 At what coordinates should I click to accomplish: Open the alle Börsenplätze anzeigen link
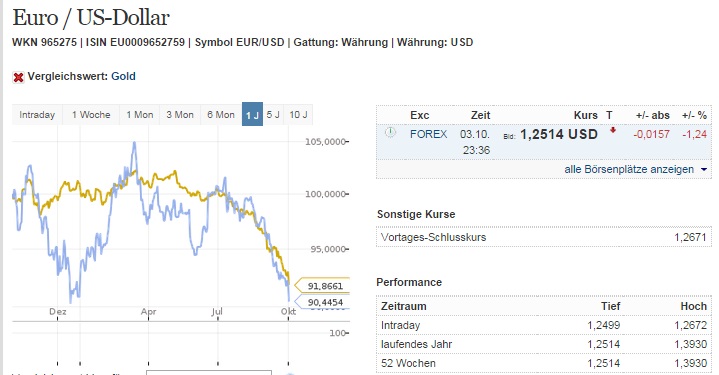pyautogui.click(x=629, y=169)
